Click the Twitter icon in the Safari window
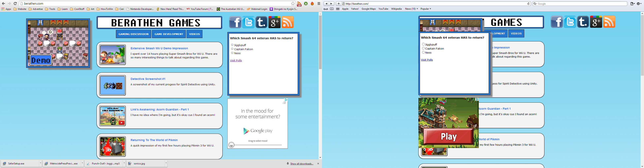This screenshot has width=644, height=168. tap(570, 22)
